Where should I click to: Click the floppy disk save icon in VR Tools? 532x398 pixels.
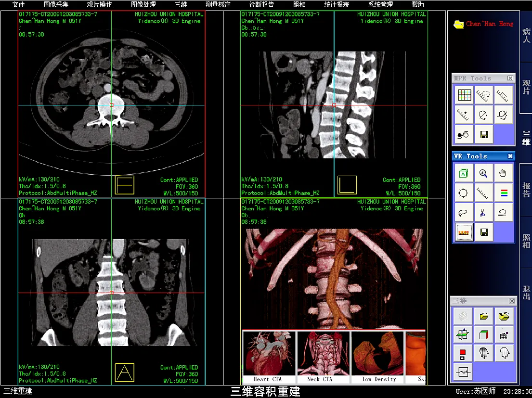484,232
